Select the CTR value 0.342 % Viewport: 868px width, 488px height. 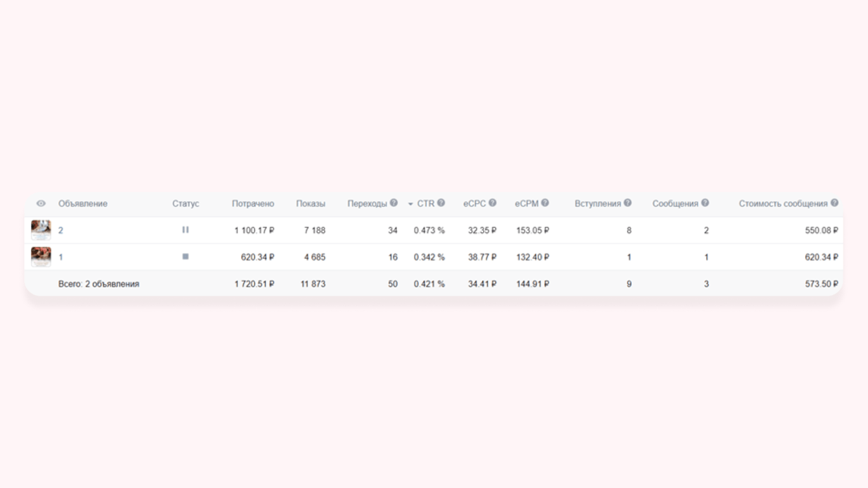pos(429,258)
